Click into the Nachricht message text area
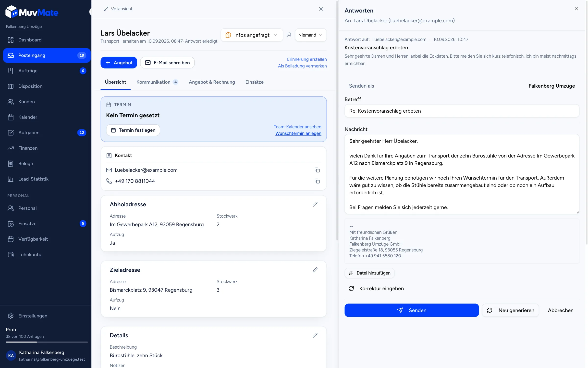The height and width of the screenshot is (368, 588). click(462, 174)
